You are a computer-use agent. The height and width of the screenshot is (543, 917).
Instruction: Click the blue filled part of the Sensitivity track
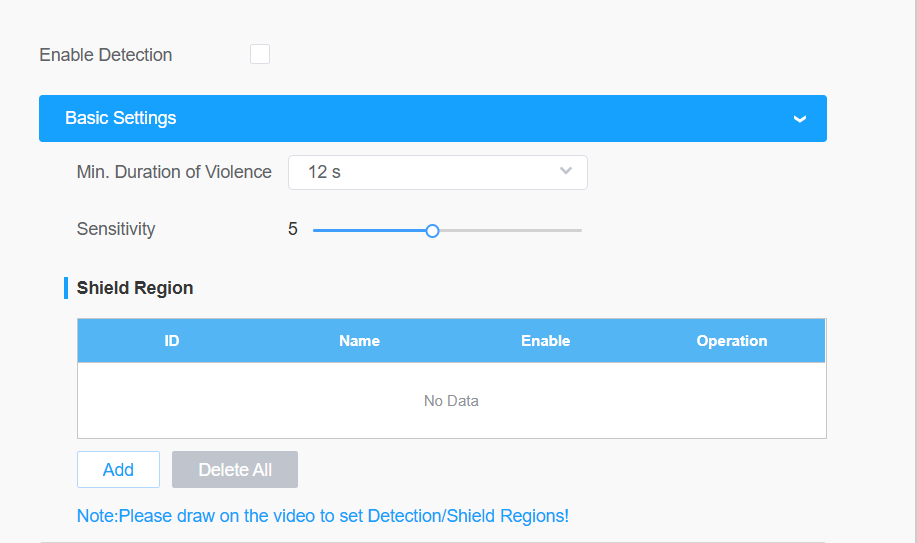(x=370, y=231)
